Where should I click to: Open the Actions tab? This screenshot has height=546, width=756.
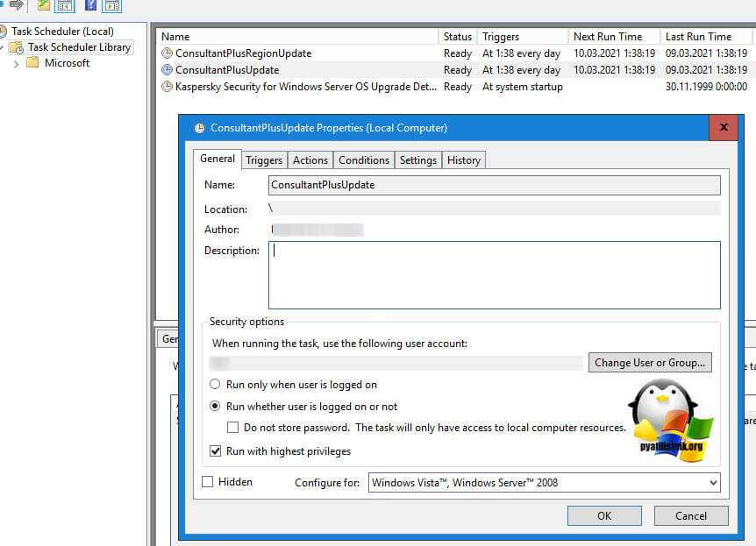tap(310, 160)
